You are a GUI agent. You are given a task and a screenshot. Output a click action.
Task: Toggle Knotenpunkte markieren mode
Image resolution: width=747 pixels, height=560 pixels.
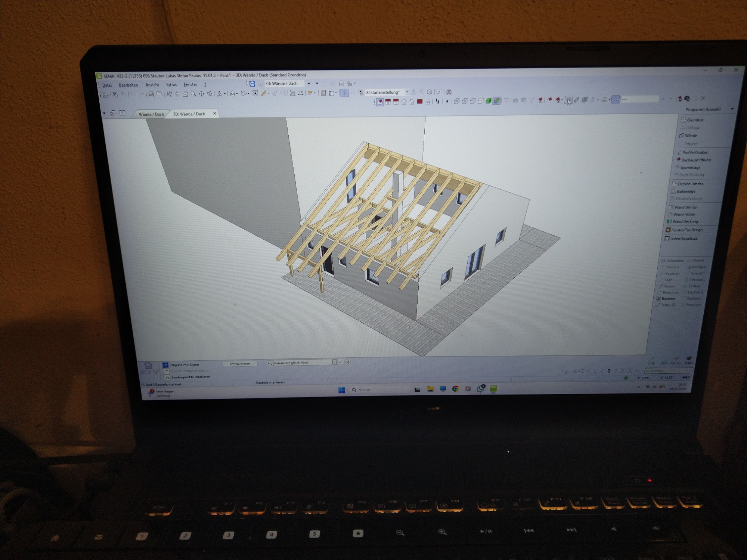tap(190, 377)
